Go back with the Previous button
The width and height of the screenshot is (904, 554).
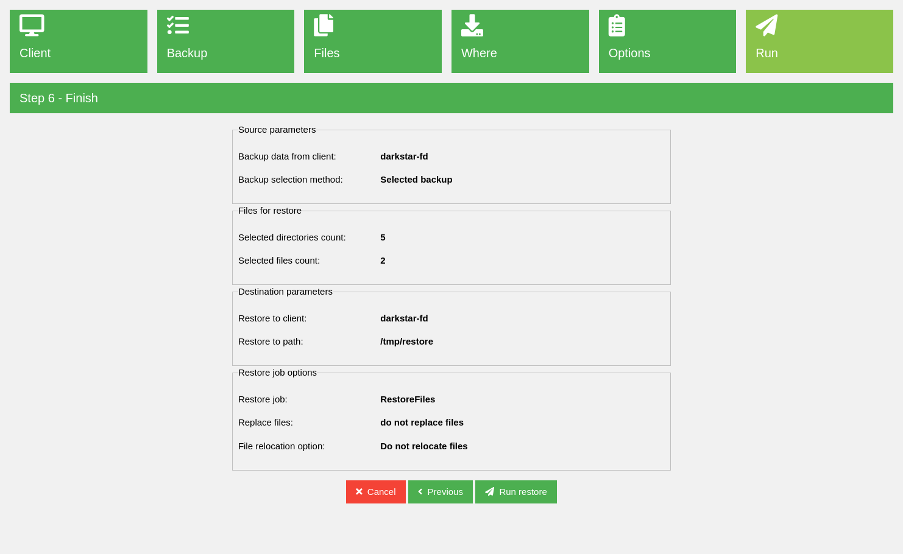click(440, 492)
